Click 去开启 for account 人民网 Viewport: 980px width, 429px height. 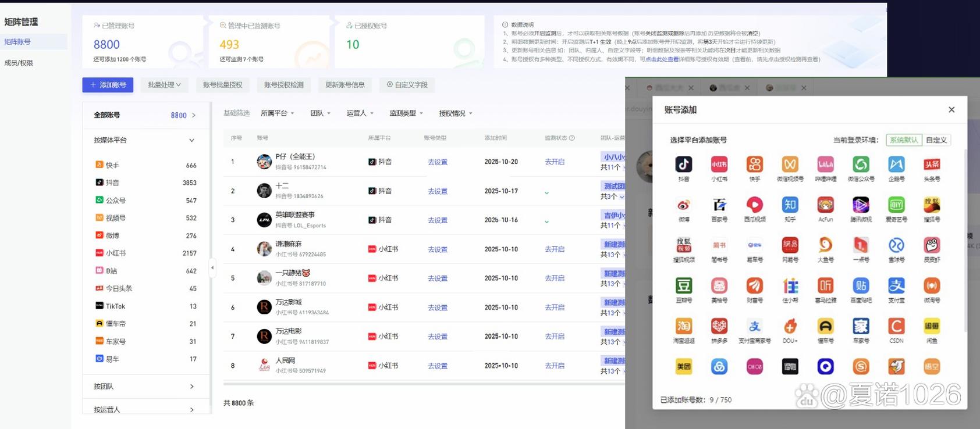pos(555,366)
